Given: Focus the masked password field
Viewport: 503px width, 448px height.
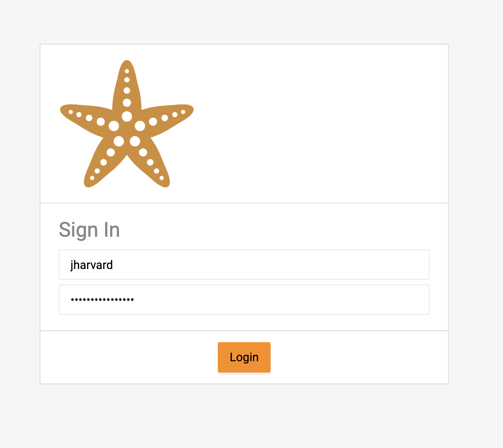Looking at the screenshot, I should coord(244,299).
